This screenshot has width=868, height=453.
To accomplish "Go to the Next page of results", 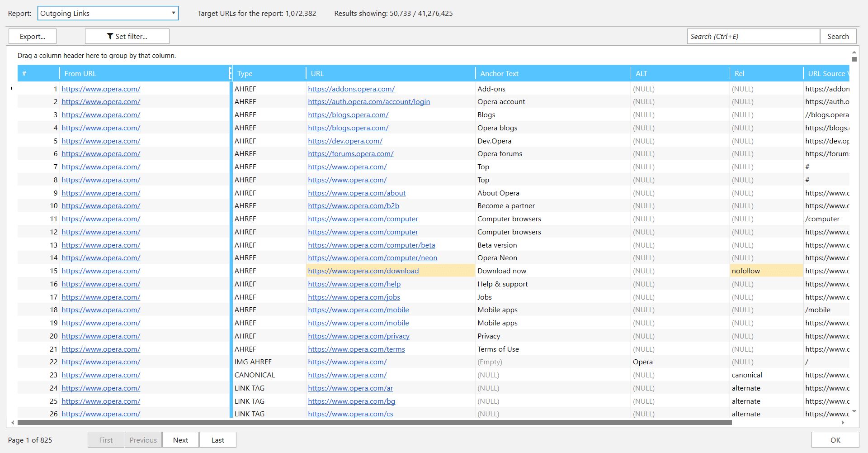I will (x=180, y=439).
